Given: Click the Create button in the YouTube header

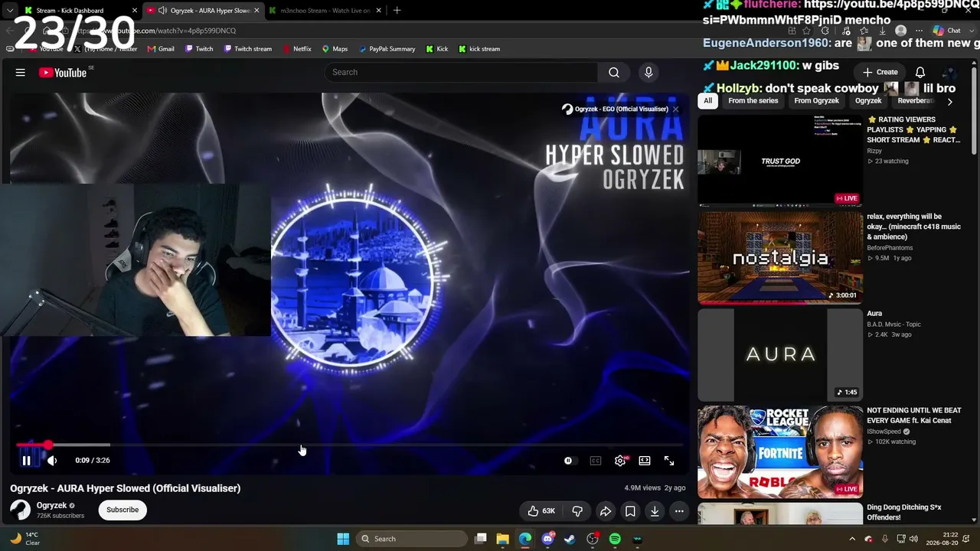Looking at the screenshot, I should [880, 72].
